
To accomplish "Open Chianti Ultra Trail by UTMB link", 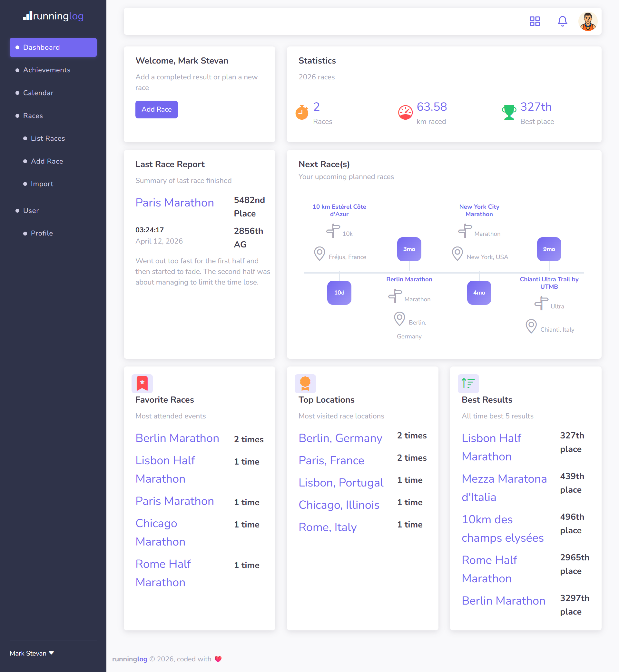I will click(549, 283).
